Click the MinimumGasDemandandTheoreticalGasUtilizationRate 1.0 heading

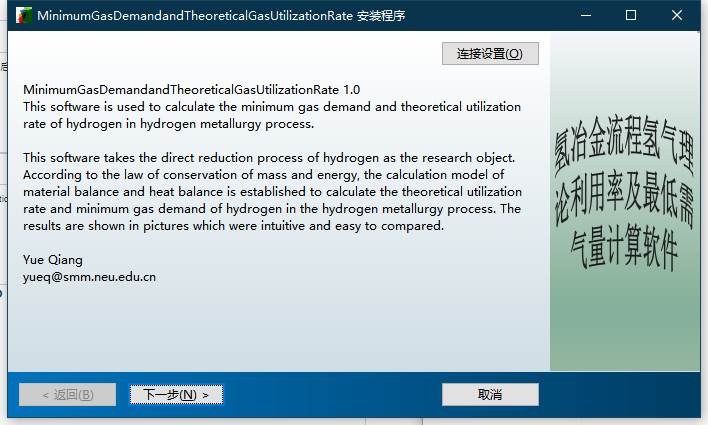[191, 89]
